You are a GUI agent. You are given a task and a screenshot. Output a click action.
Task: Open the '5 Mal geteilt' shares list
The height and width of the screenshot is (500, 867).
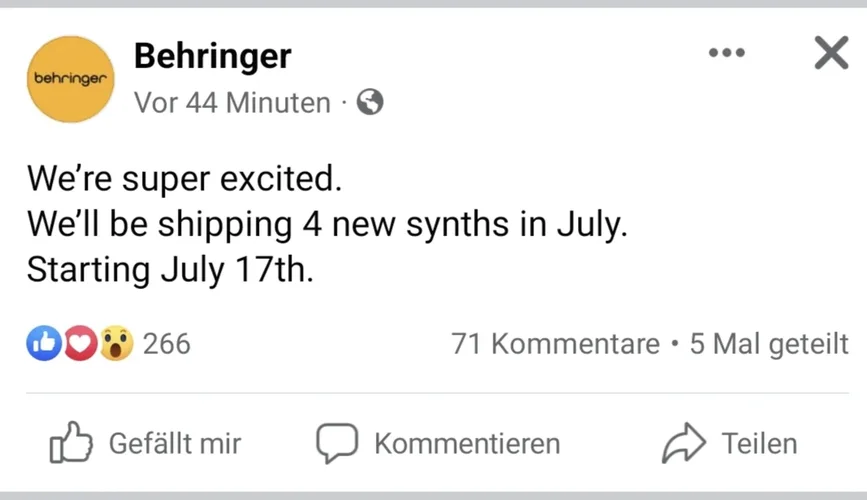point(768,344)
